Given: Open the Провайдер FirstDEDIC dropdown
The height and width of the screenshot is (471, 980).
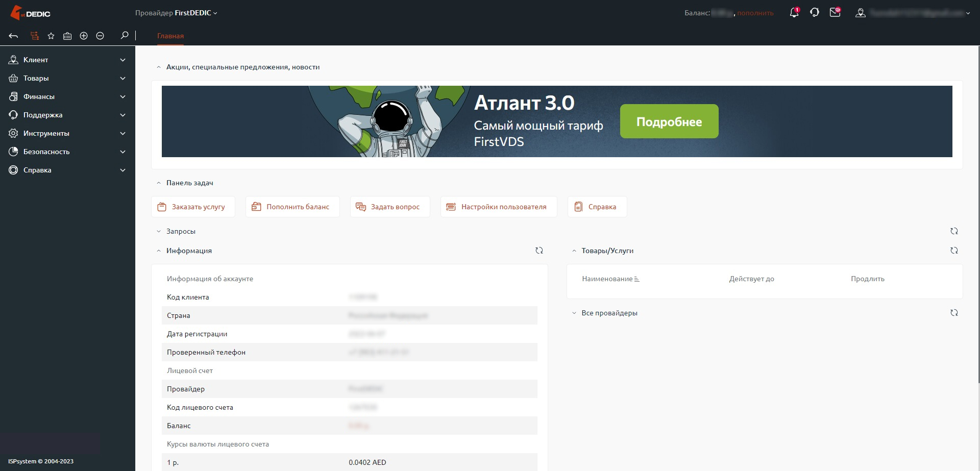Looking at the screenshot, I should pos(176,13).
